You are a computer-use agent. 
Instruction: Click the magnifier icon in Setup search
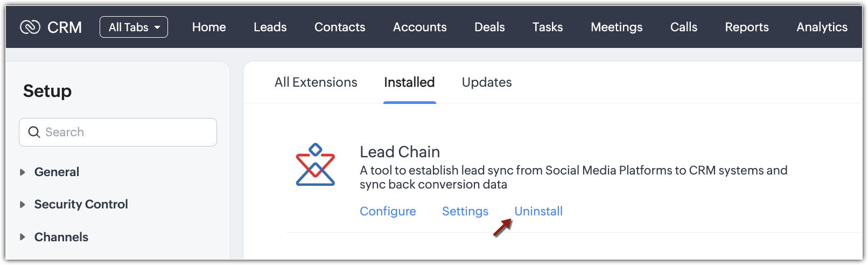[34, 132]
